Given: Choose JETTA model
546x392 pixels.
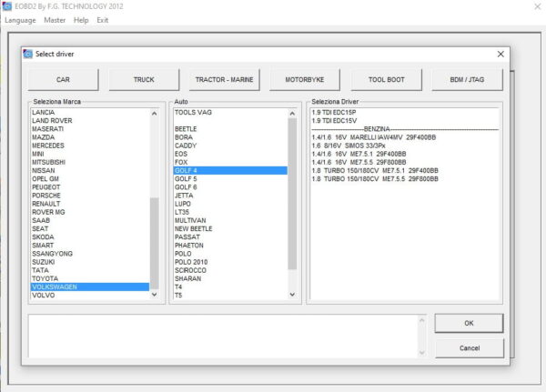Looking at the screenshot, I should pos(230,196).
